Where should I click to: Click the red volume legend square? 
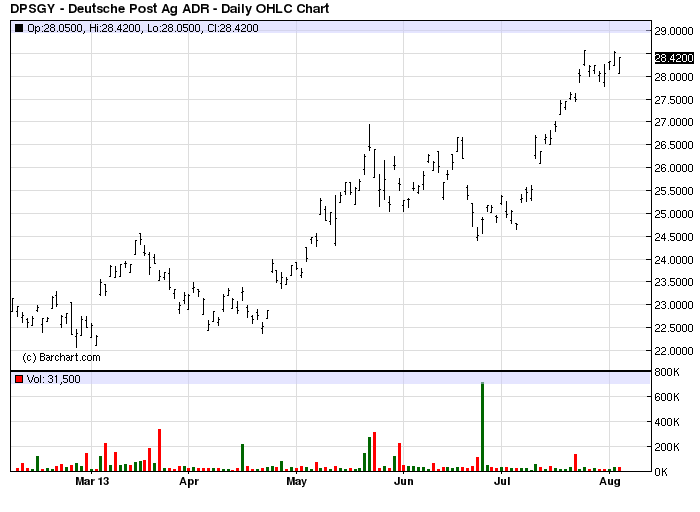pyautogui.click(x=19, y=379)
